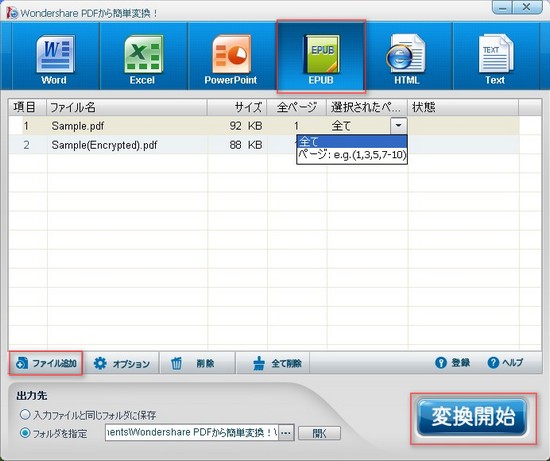Screen dimensions: 550x461
Task: Click 全ページ column header
Action: 297,107
